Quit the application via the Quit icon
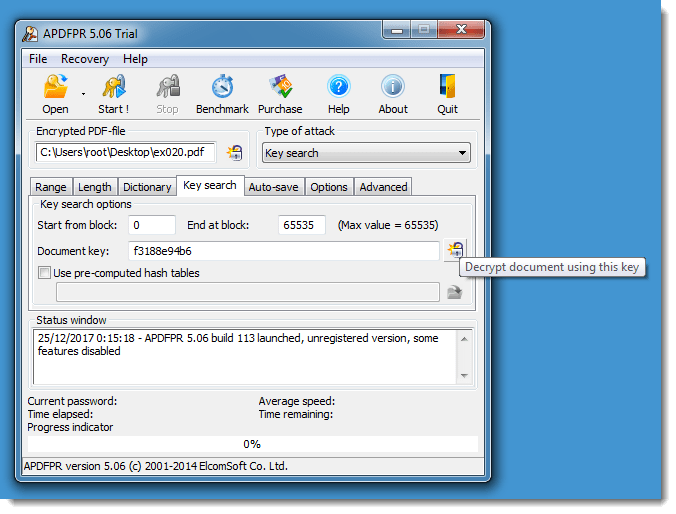The width and height of the screenshot is (676, 514). pos(447,87)
